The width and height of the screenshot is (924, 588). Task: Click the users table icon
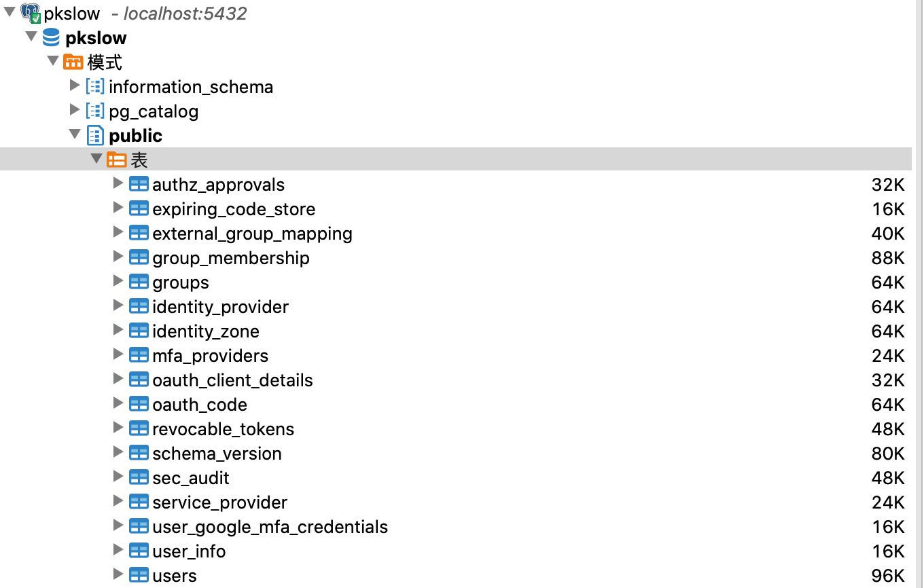pos(139,576)
